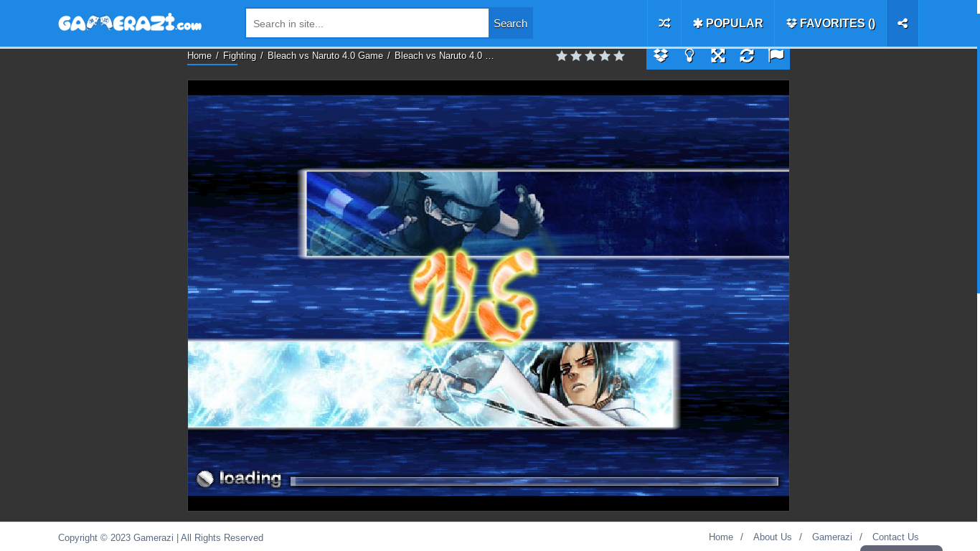Open About Us footer link

tap(773, 537)
